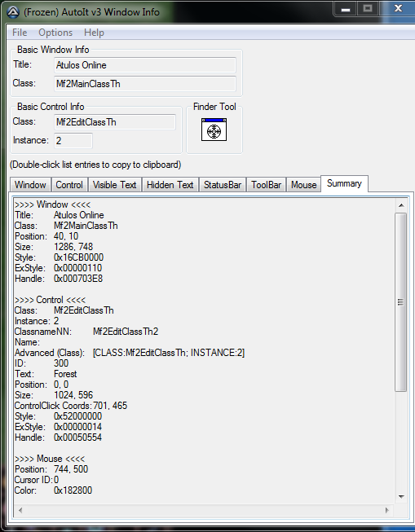This screenshot has width=415, height=532.
Task: Click the vertical scrollbar down arrow
Action: pos(401,497)
